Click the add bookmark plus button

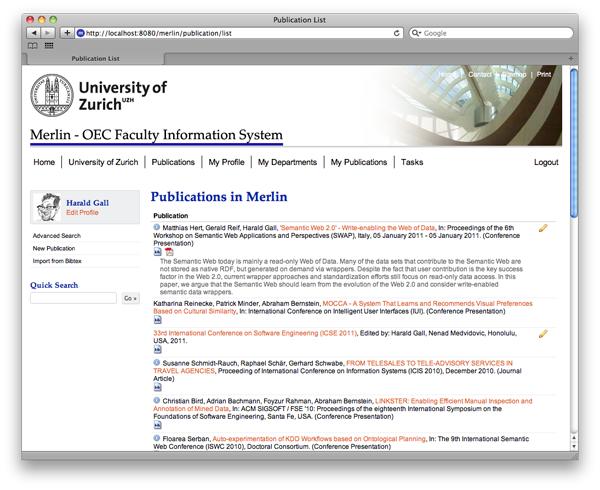tap(67, 33)
